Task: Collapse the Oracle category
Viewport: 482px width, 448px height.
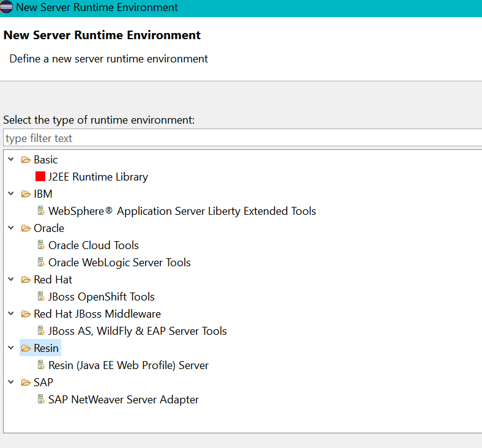Action: (11, 228)
